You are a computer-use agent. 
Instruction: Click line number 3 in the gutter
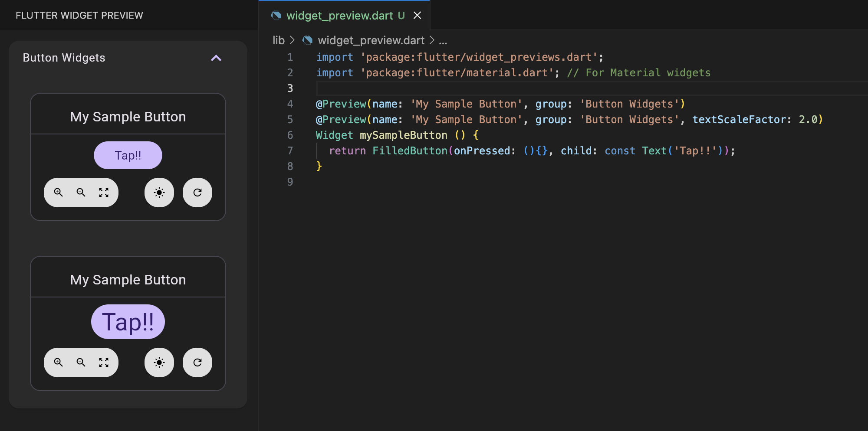point(290,88)
